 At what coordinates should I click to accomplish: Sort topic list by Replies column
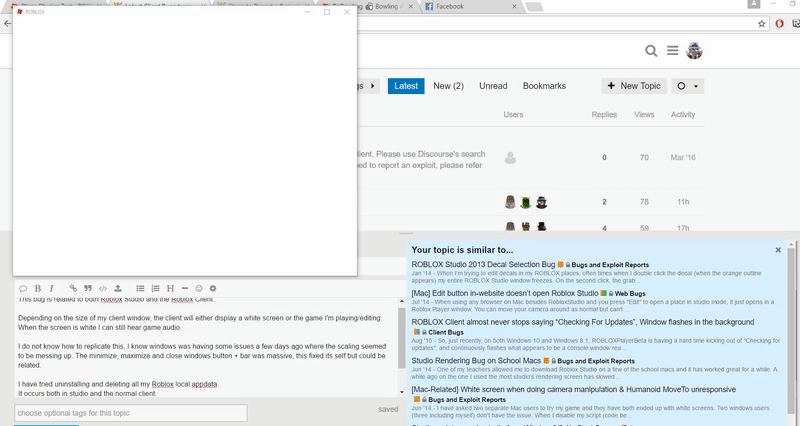click(604, 115)
